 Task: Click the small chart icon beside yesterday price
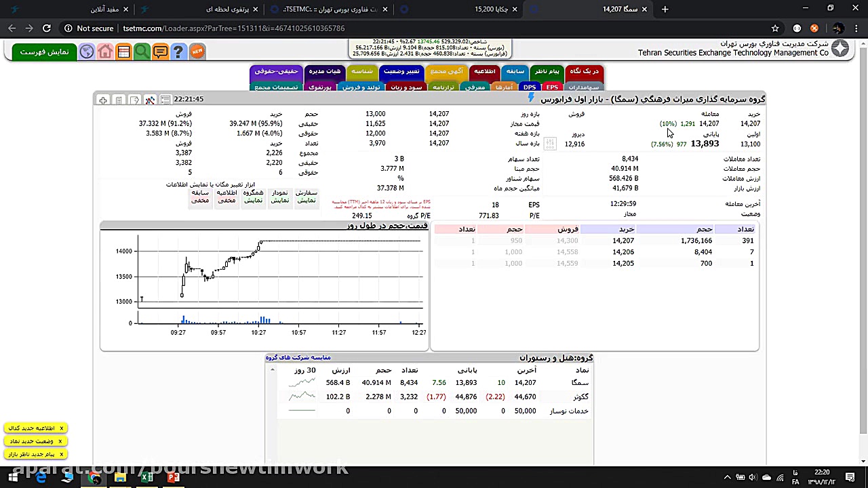click(550, 144)
